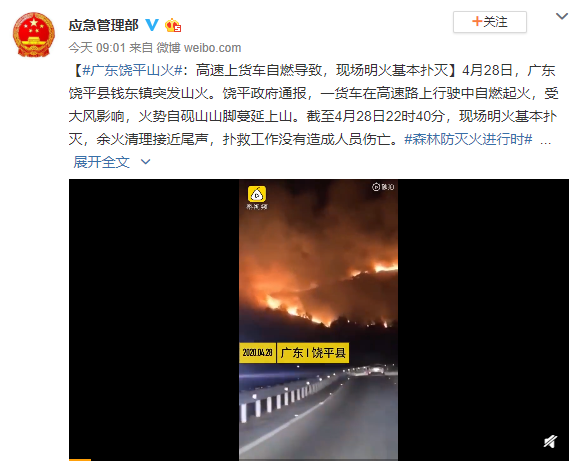585x467 pixels.
Task: Follow the account with +关注 button
Action: (489, 22)
